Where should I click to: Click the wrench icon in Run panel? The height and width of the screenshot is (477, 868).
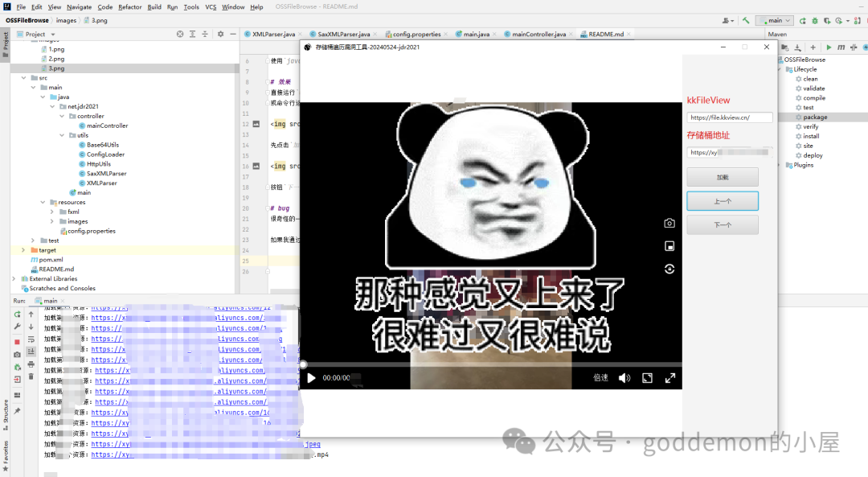coord(17,327)
